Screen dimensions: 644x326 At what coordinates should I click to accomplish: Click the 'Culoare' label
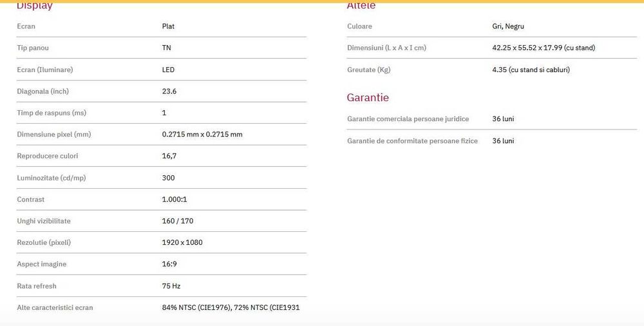pos(359,26)
